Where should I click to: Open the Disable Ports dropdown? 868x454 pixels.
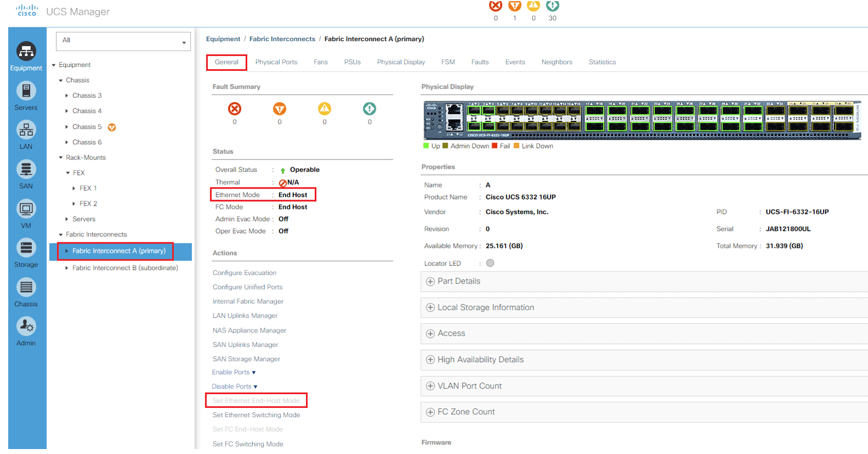point(235,386)
